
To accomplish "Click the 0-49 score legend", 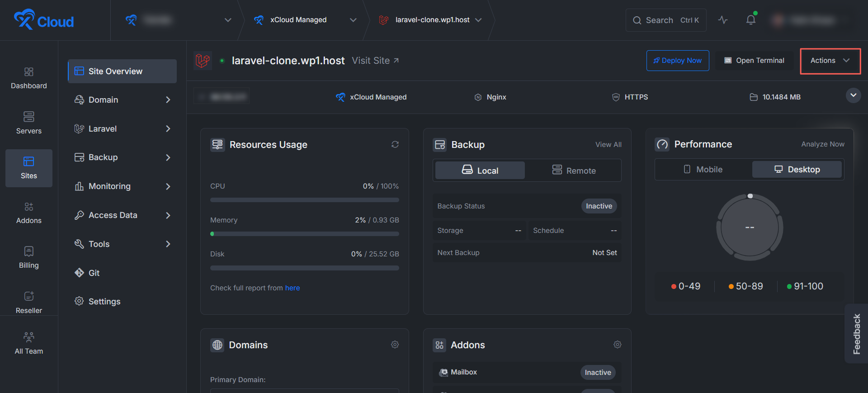I will 686,286.
